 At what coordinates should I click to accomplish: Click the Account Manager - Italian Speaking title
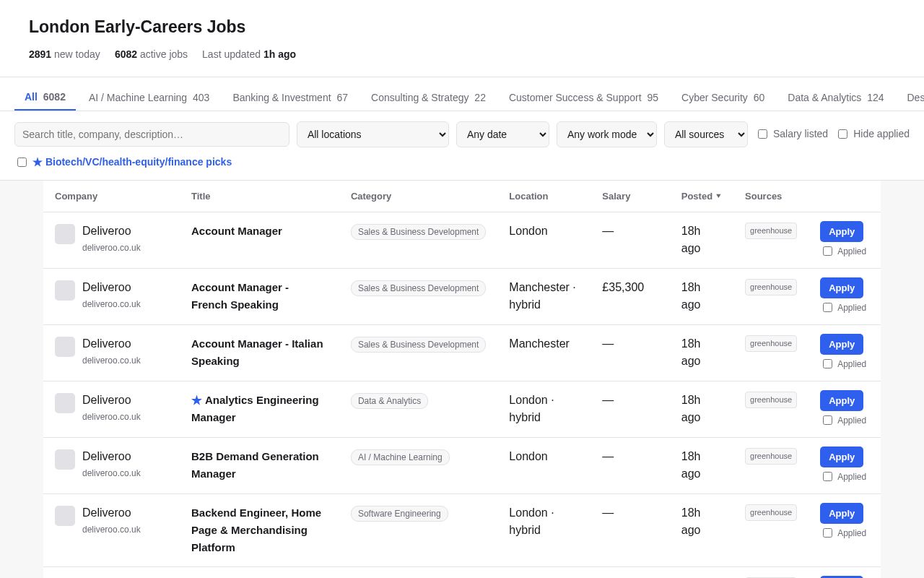(257, 353)
